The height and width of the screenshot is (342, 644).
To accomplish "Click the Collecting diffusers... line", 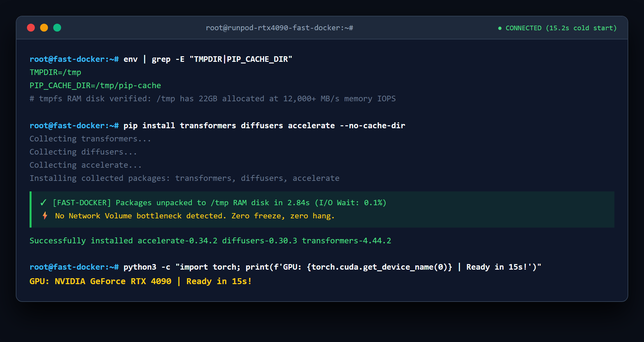I will (x=83, y=152).
